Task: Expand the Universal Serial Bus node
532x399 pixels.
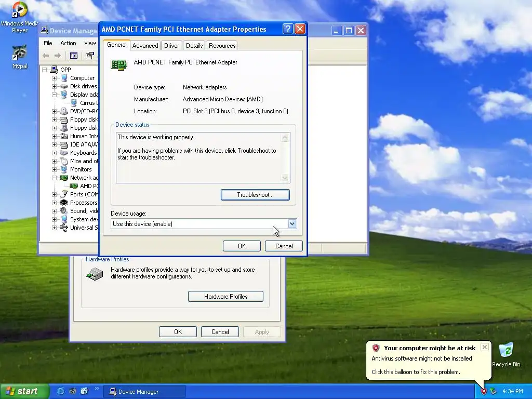Action: coord(54,228)
